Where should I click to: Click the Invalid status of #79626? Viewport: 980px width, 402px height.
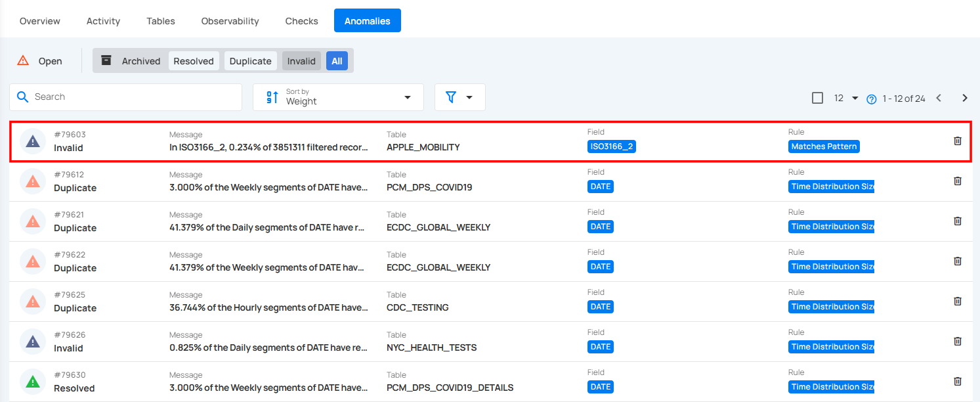[68, 348]
